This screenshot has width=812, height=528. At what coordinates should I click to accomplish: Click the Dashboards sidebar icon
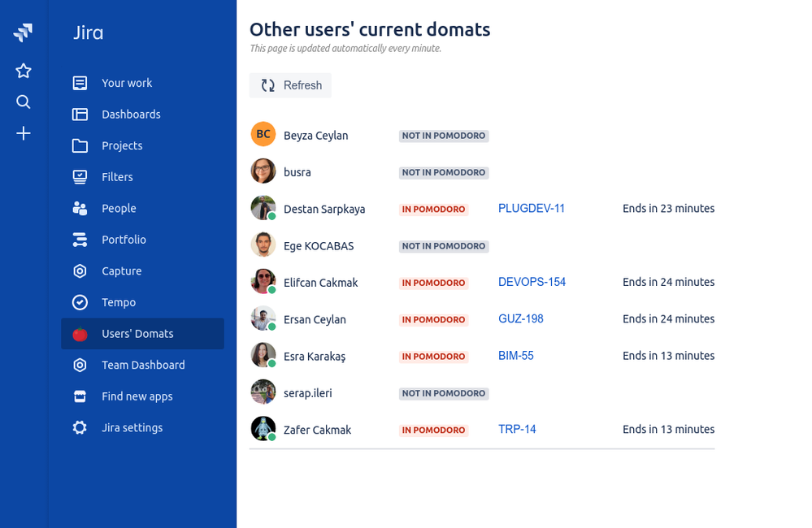pyautogui.click(x=80, y=115)
